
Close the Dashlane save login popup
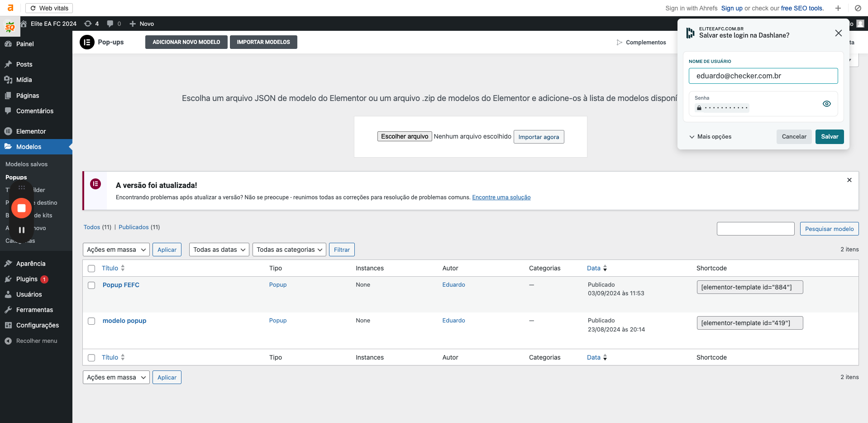click(838, 33)
